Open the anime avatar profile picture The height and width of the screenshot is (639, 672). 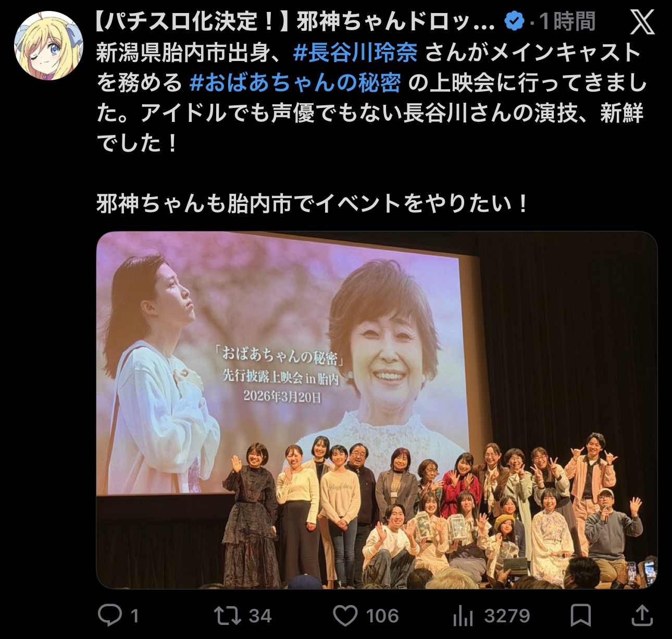tap(49, 45)
